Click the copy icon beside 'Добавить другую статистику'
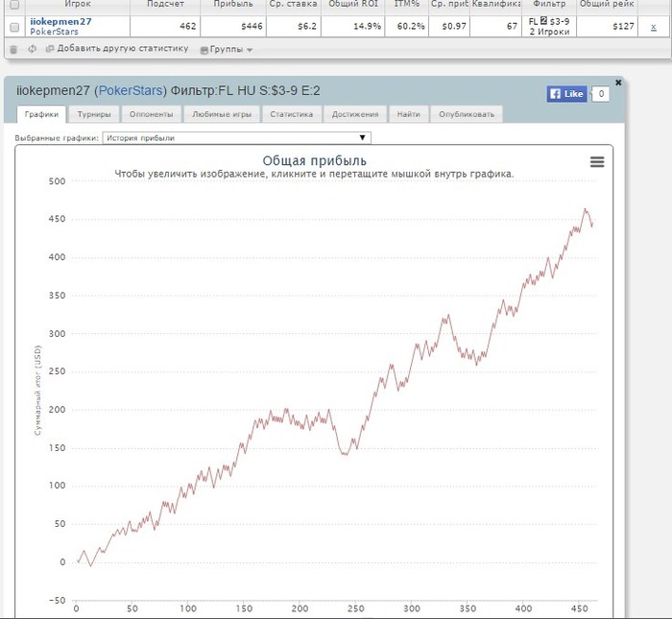Viewport: 672px width, 619px height. tap(50, 49)
